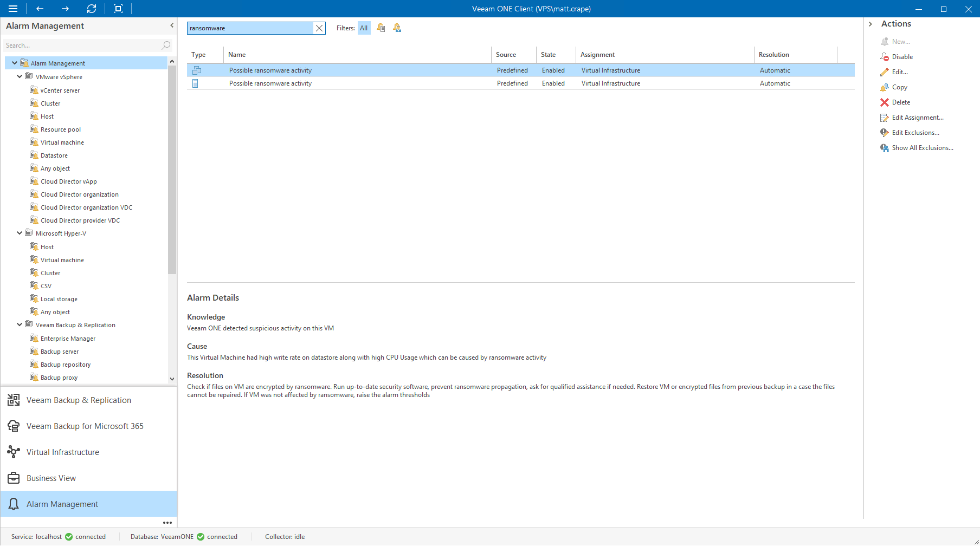The image size is (980, 546).
Task: Click the ransomware search field
Action: coord(250,28)
